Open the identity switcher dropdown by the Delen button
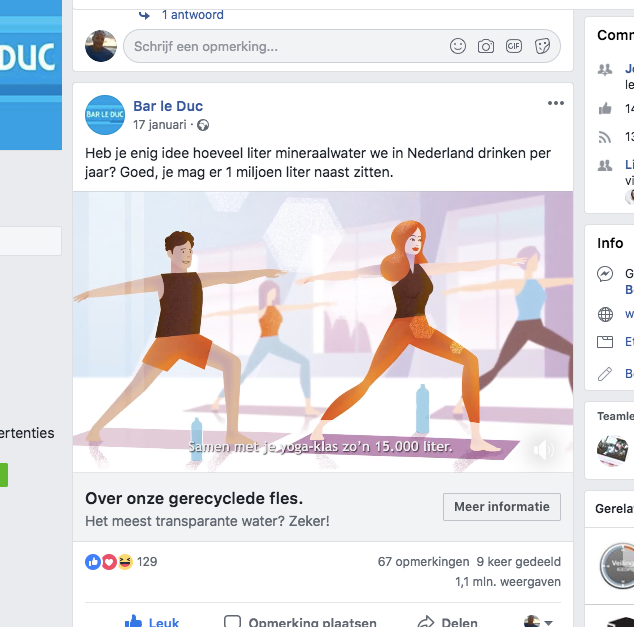Viewport: 634px width, 627px height. click(x=538, y=622)
